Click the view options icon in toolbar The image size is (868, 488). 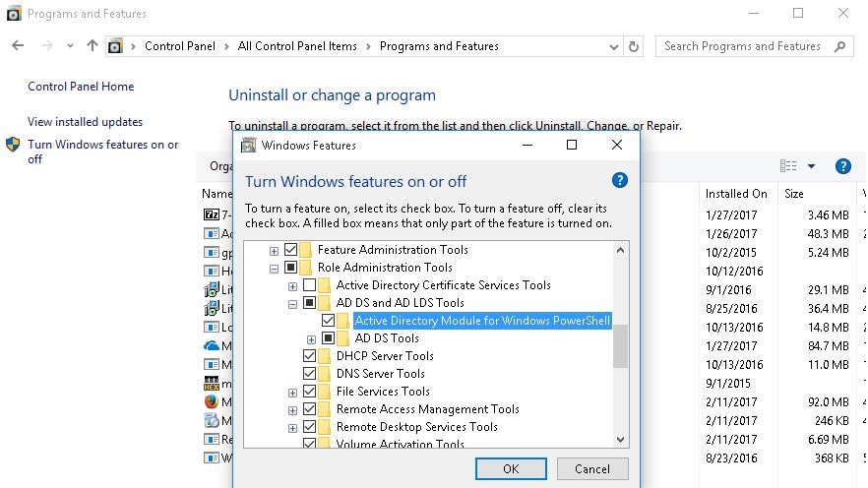[789, 166]
